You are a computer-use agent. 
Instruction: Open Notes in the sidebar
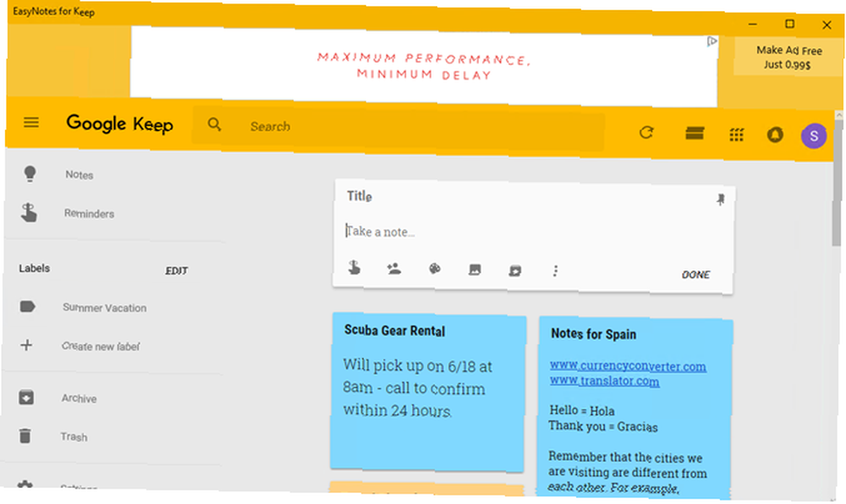coord(80,175)
